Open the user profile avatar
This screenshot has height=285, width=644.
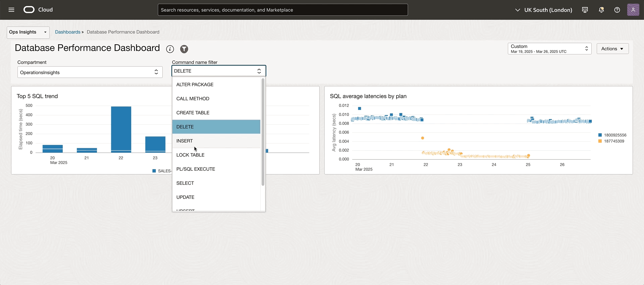pyautogui.click(x=633, y=10)
